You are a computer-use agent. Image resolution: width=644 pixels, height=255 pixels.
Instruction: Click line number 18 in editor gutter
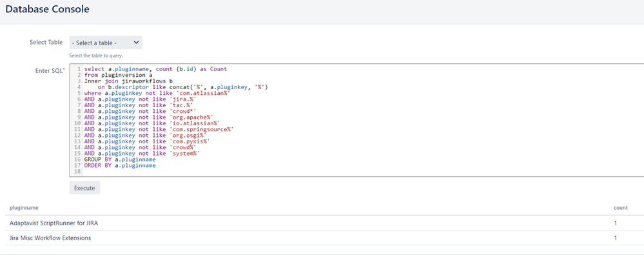tap(78, 172)
